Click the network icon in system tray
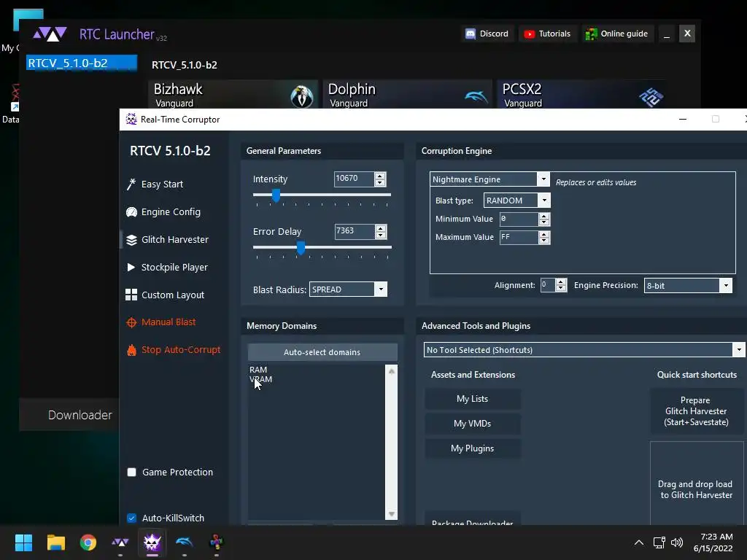 coord(659,542)
